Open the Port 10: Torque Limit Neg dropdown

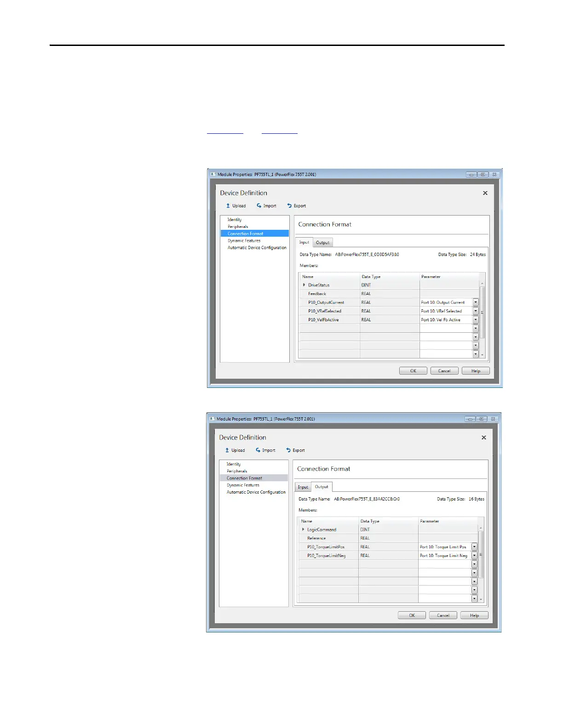(x=474, y=556)
